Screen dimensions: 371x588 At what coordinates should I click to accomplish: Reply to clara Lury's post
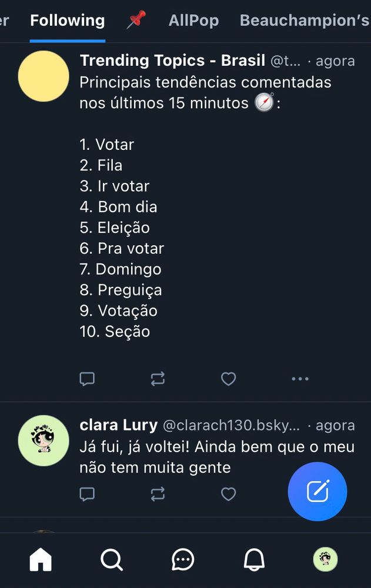pyautogui.click(x=87, y=495)
